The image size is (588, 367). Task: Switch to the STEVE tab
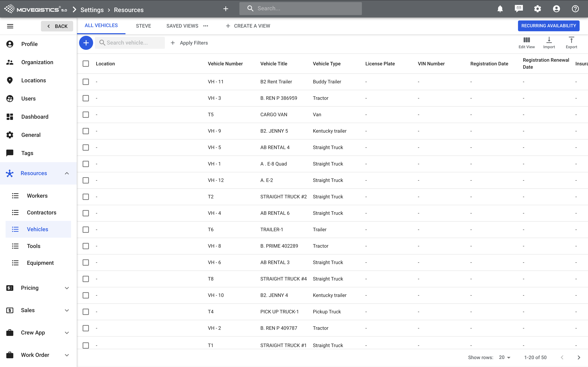[143, 26]
